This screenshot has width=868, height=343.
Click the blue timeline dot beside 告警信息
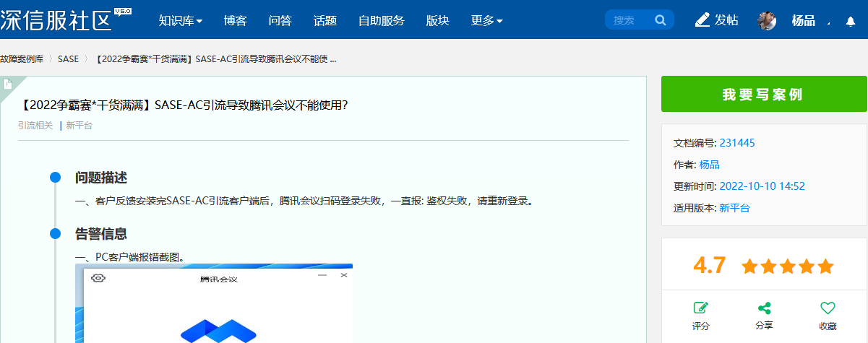click(x=55, y=233)
